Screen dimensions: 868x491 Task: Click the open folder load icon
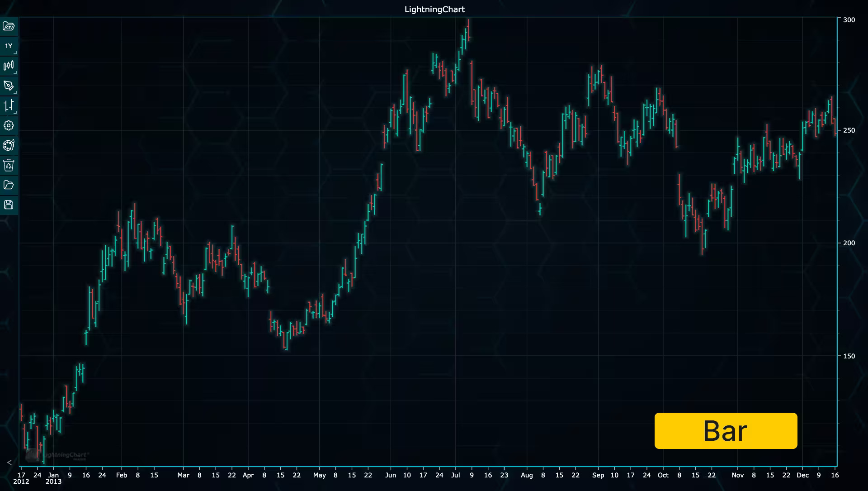pos(9,185)
